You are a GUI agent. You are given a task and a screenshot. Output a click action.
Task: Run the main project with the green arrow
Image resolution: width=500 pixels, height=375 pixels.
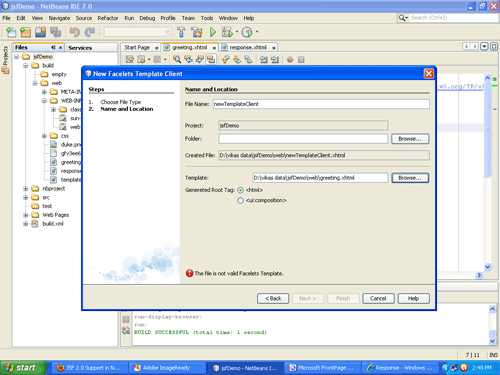[x=213, y=32]
